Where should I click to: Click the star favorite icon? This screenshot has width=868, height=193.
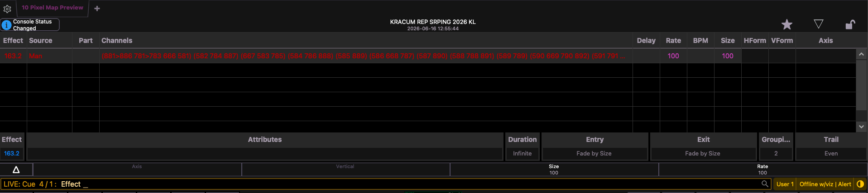(787, 24)
